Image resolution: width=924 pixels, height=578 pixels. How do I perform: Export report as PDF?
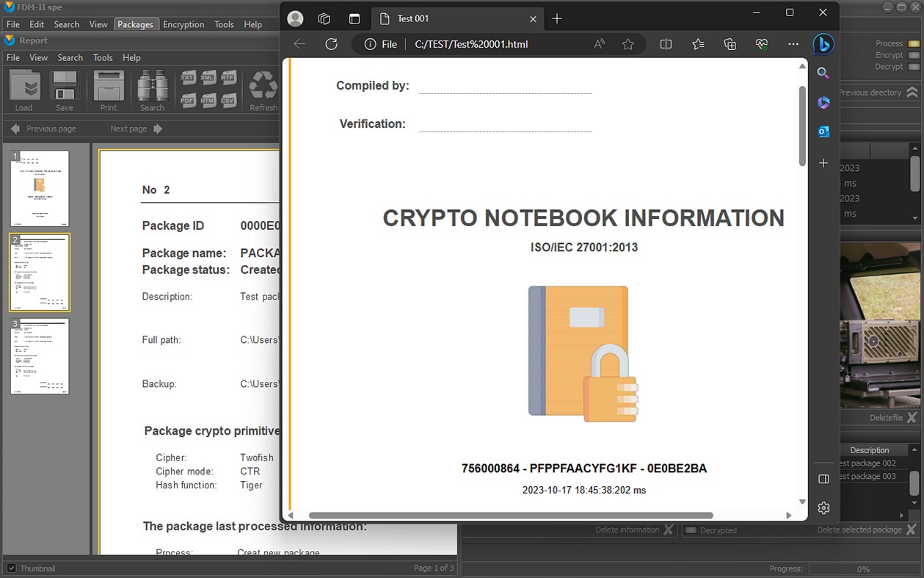[x=188, y=99]
